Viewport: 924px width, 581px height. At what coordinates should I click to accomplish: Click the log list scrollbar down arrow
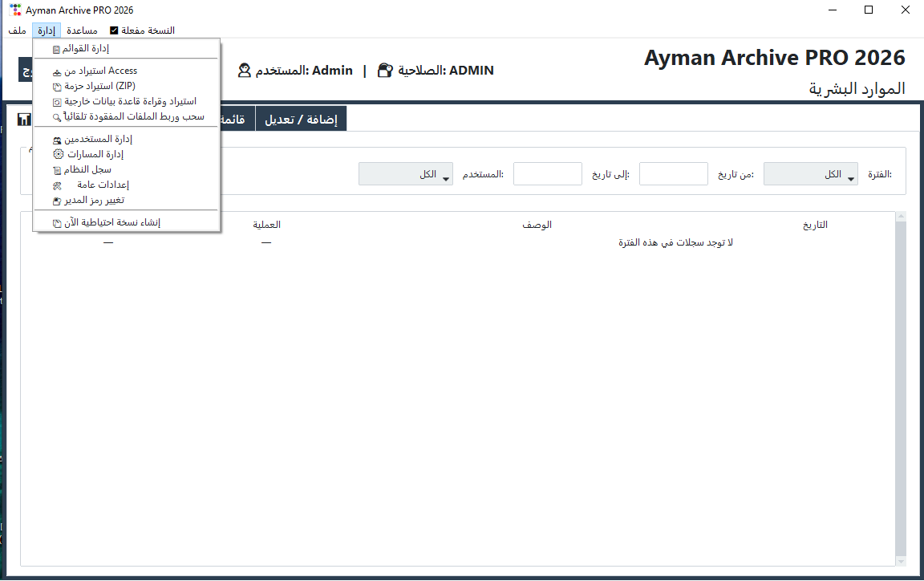point(901,561)
